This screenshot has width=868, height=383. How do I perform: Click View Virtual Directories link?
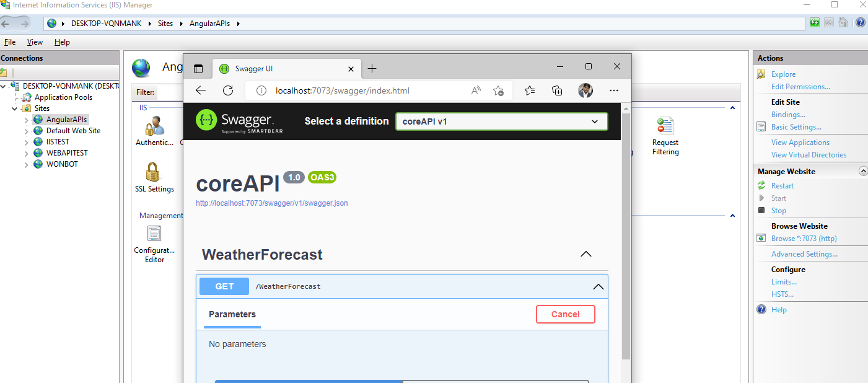pyautogui.click(x=809, y=155)
